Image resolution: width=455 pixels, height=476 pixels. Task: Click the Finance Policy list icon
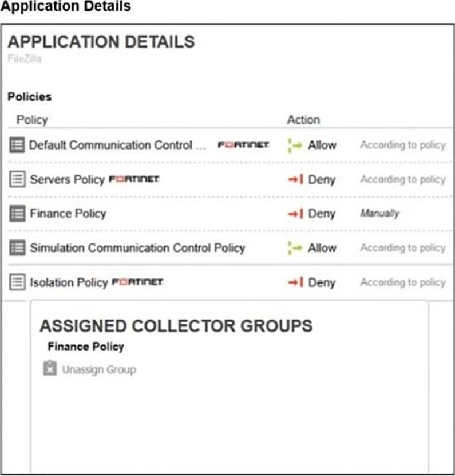[18, 214]
